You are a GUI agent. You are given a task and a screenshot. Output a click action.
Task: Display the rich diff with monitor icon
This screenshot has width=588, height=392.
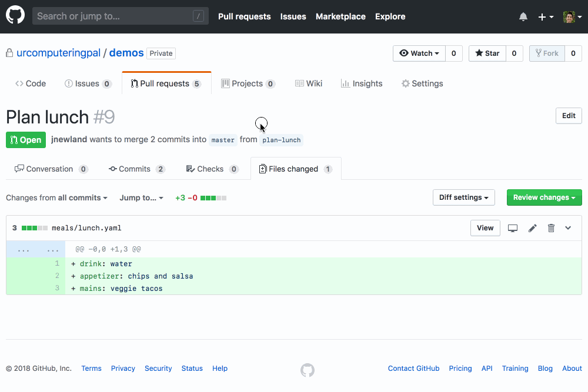[x=513, y=228]
